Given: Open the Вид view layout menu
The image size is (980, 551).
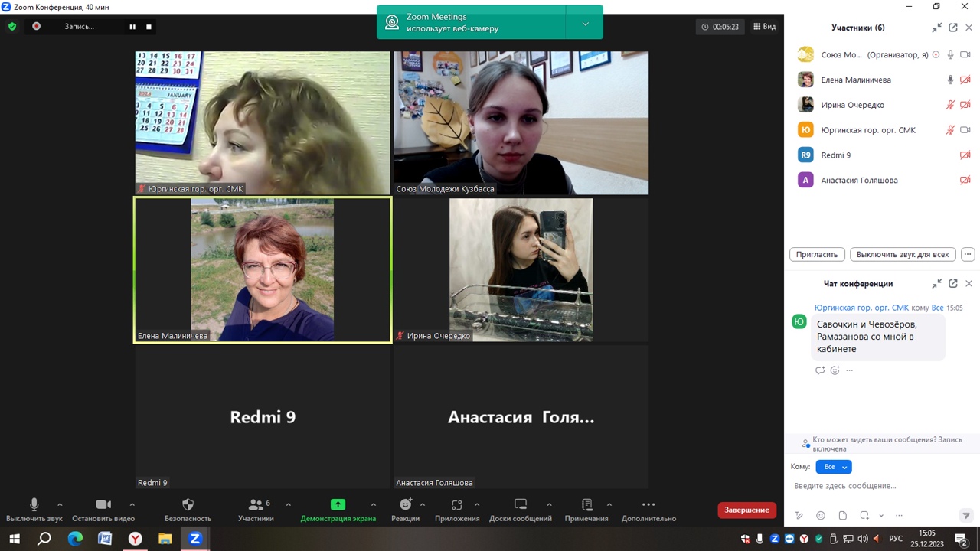Looking at the screenshot, I should (x=764, y=27).
